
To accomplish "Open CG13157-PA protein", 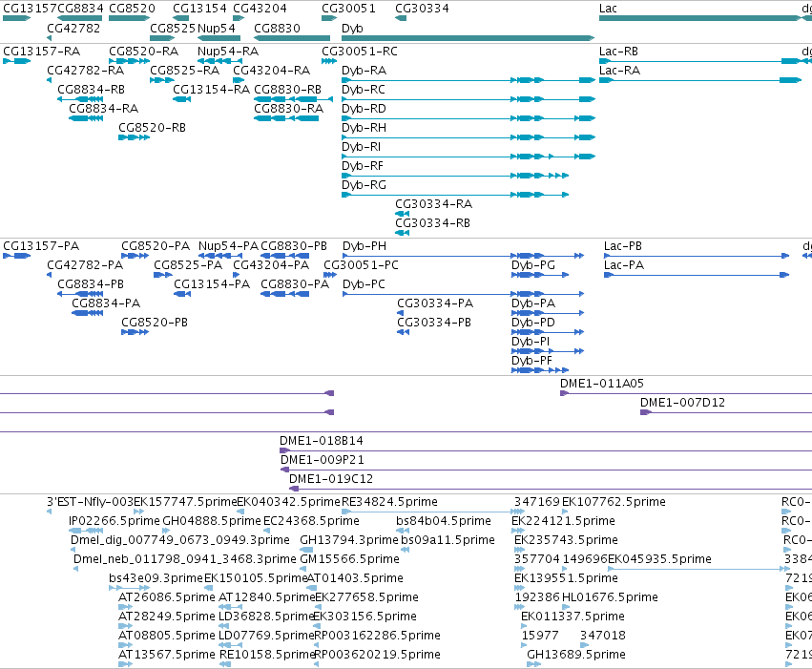I will coord(41,246).
